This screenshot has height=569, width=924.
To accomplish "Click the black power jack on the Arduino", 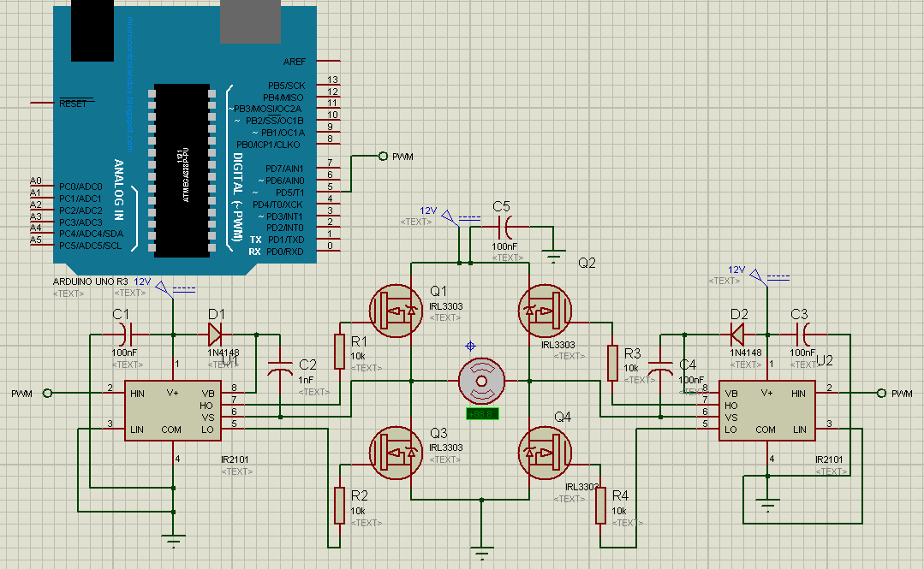I will click(x=92, y=31).
